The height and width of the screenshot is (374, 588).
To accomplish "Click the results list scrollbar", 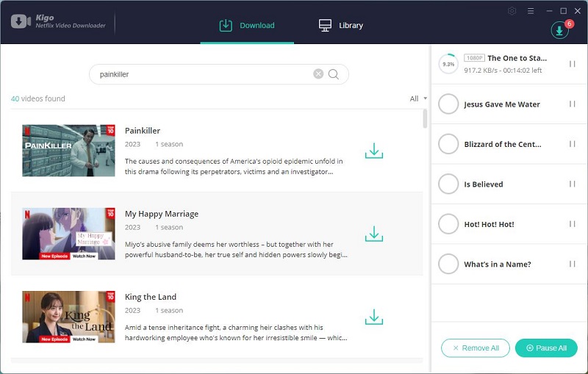I will (x=425, y=118).
